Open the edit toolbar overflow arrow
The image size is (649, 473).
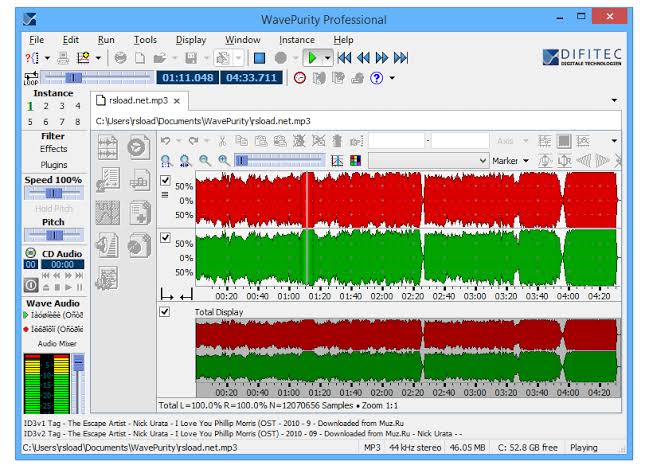pos(614,141)
